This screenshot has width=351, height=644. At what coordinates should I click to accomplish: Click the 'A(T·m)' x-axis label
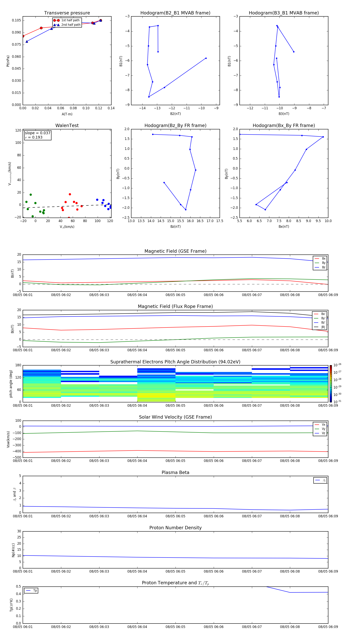67,114
